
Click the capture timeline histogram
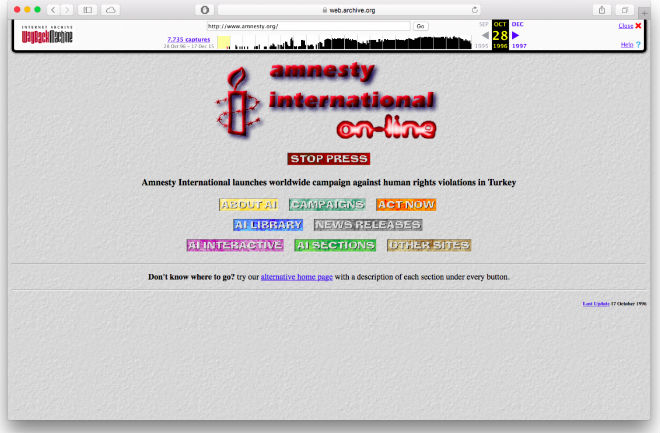[x=344, y=42]
